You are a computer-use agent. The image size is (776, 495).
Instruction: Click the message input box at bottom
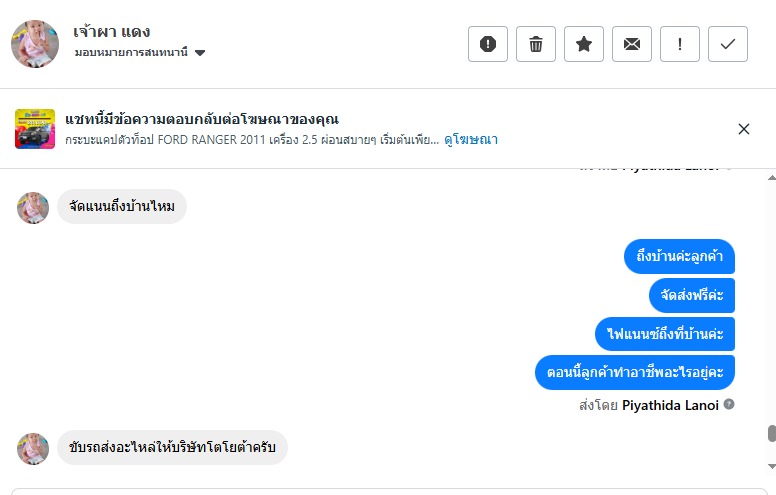(388, 491)
